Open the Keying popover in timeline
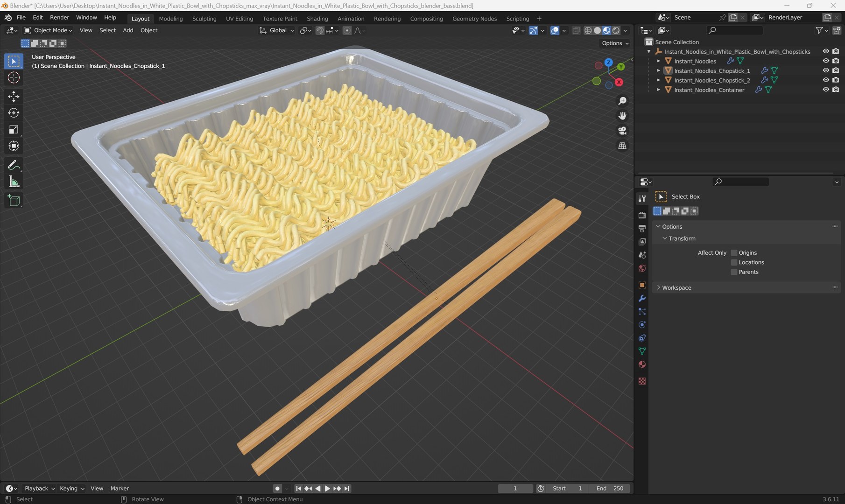 [72, 489]
